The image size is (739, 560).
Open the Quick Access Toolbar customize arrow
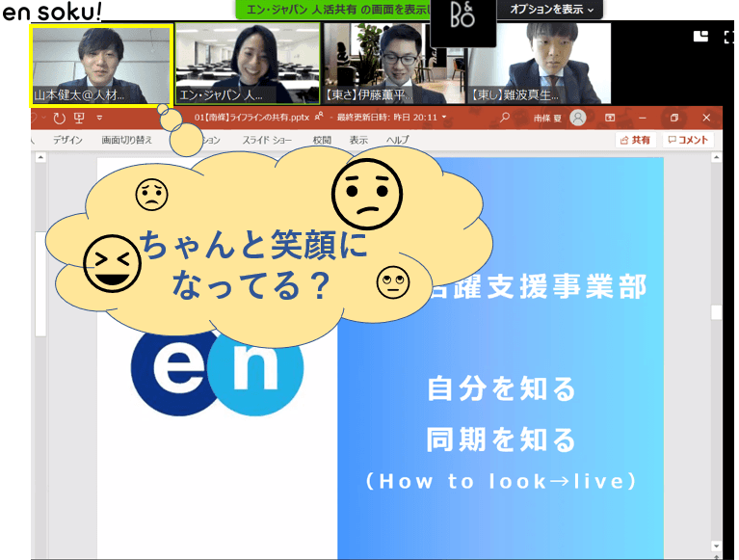click(x=98, y=119)
